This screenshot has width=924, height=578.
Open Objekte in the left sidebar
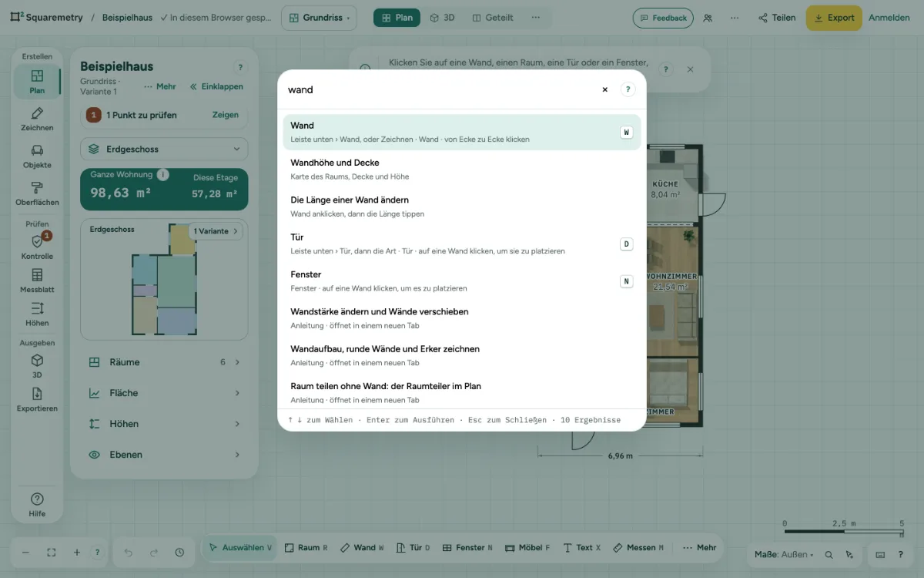[x=37, y=156]
